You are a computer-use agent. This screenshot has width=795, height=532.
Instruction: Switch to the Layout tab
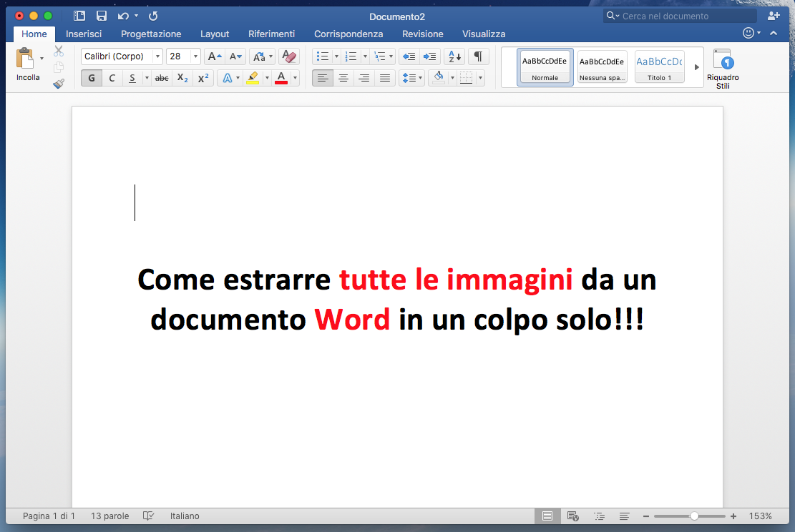(x=215, y=34)
